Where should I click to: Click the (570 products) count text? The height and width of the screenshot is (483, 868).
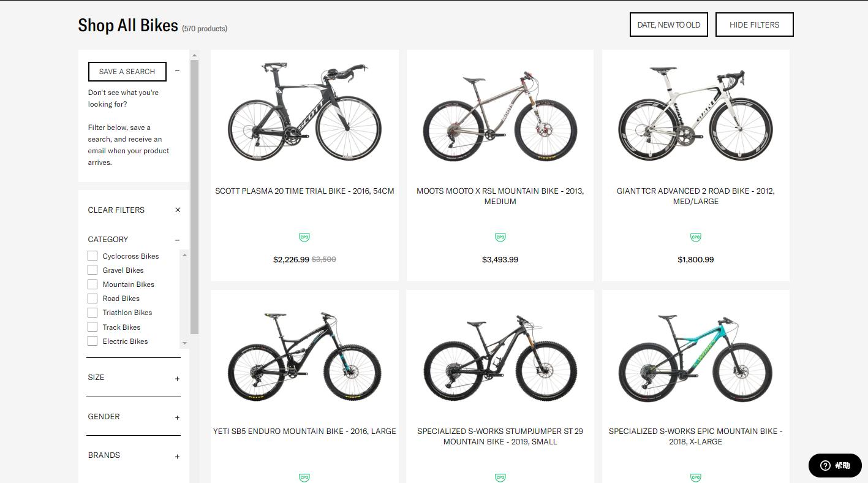pyautogui.click(x=205, y=29)
